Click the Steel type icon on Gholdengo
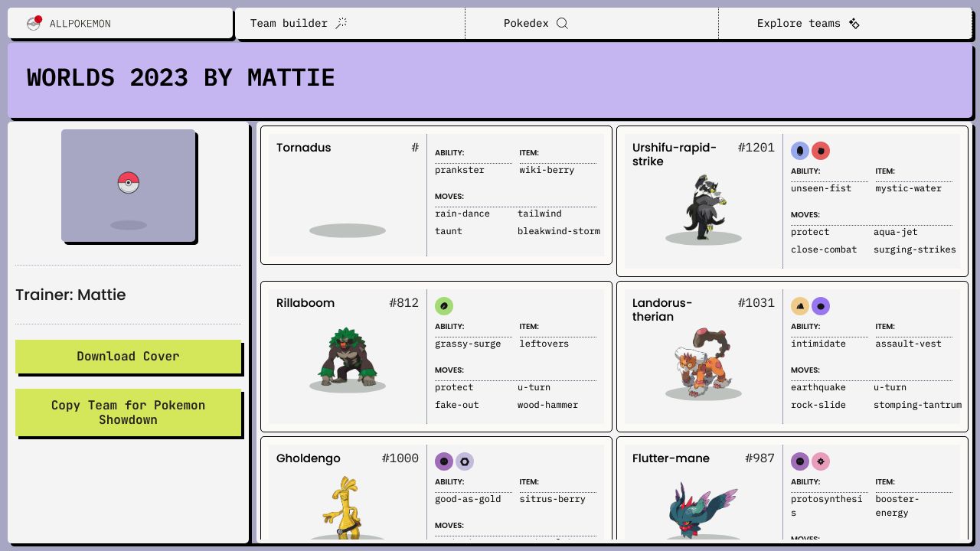Viewport: 980px width, 551px height. coord(465,461)
